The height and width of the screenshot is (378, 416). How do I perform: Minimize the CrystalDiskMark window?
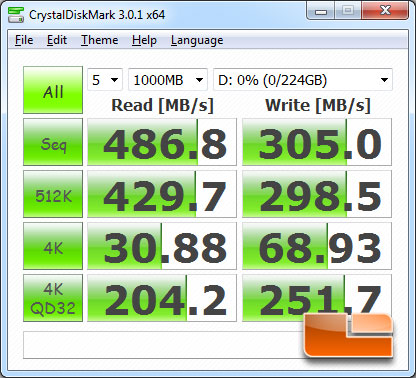321,11
